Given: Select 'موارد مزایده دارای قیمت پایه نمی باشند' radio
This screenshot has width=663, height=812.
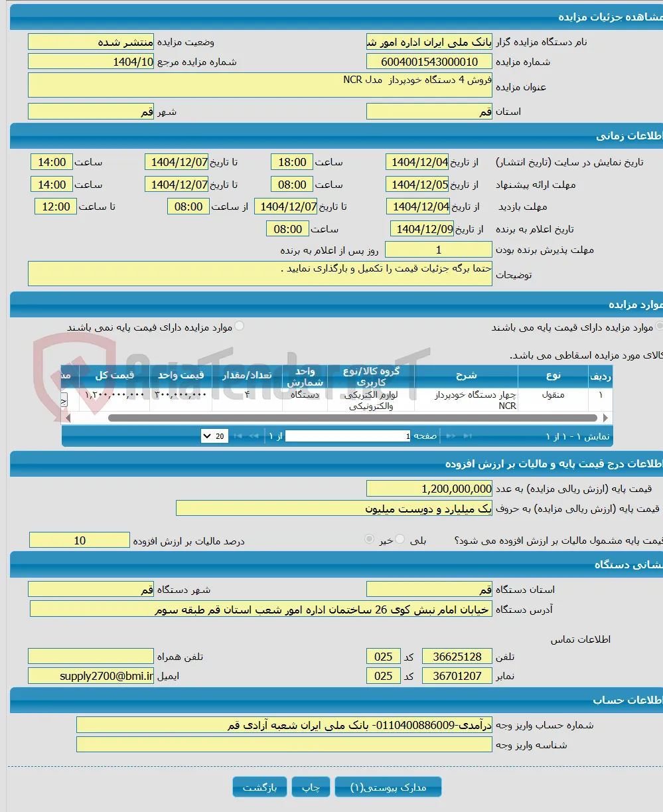Looking at the screenshot, I should [239, 326].
